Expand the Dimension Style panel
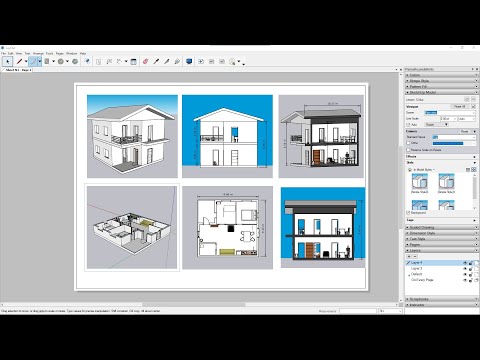Image resolution: width=480 pixels, height=360 pixels. point(441,233)
